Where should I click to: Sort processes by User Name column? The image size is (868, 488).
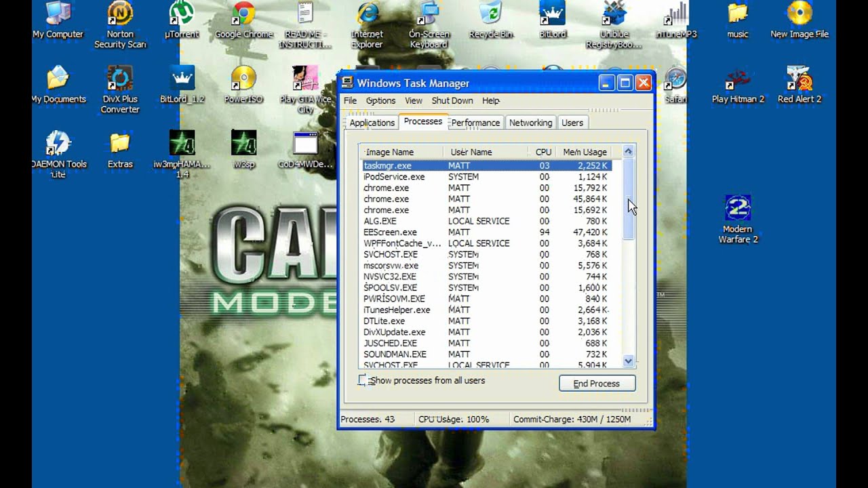click(485, 152)
